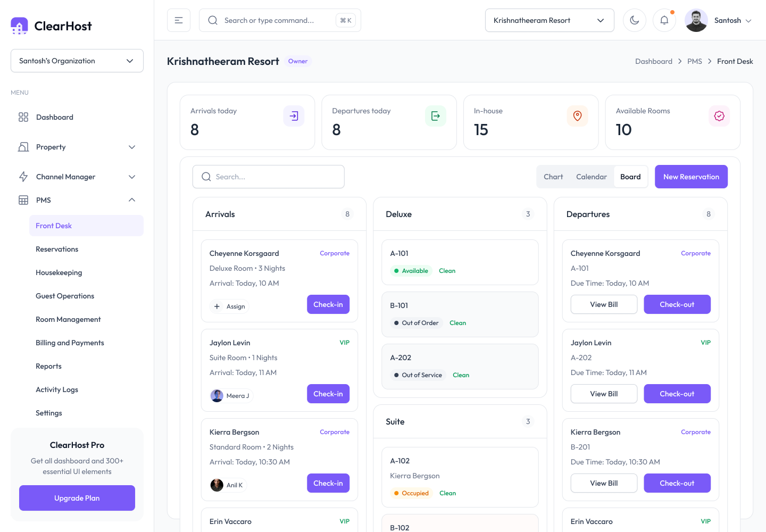
Task: Click the plus icon next to Assign
Action: pyautogui.click(x=217, y=306)
